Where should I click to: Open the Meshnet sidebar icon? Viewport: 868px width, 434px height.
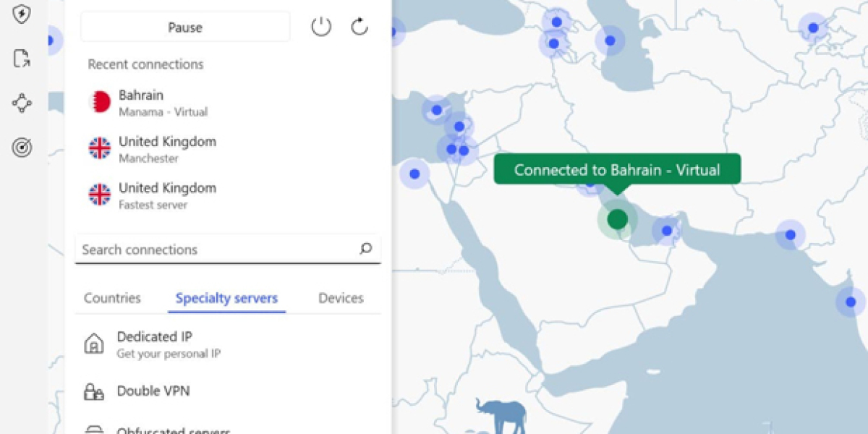[x=22, y=103]
